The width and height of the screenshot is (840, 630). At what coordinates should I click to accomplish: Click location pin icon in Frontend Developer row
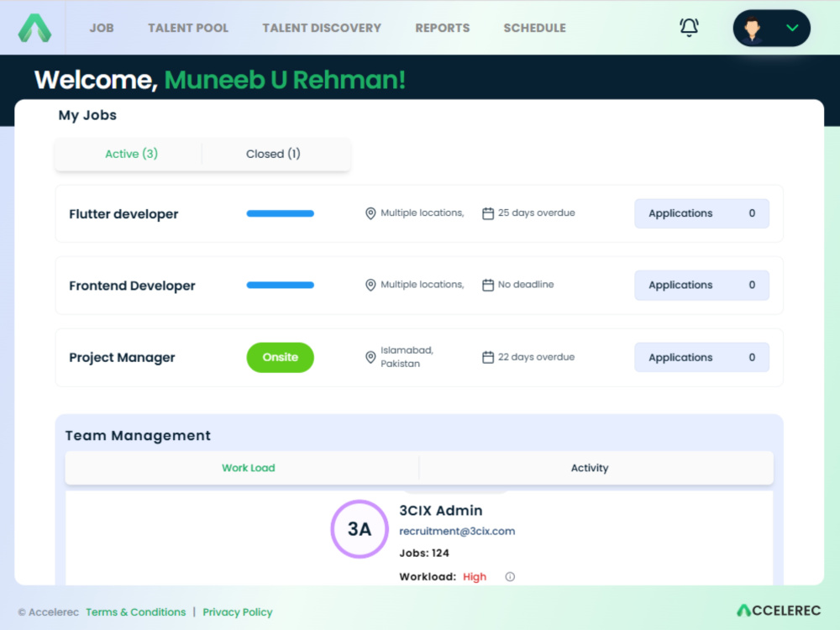click(x=370, y=285)
